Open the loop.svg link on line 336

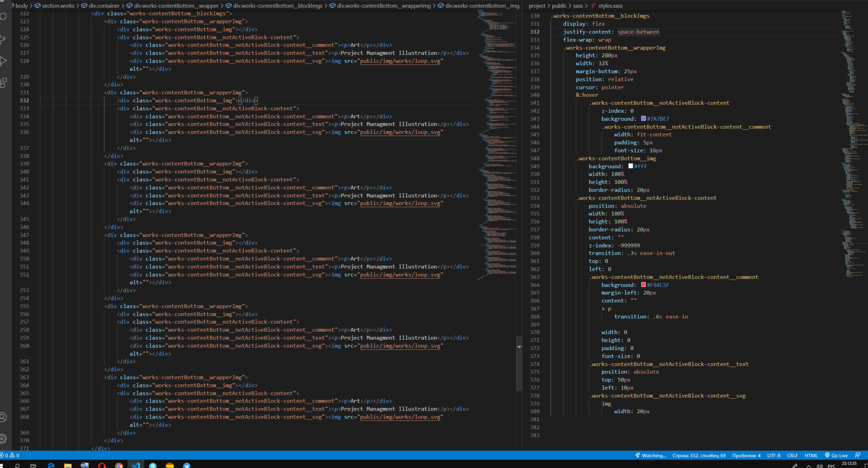(x=400, y=132)
